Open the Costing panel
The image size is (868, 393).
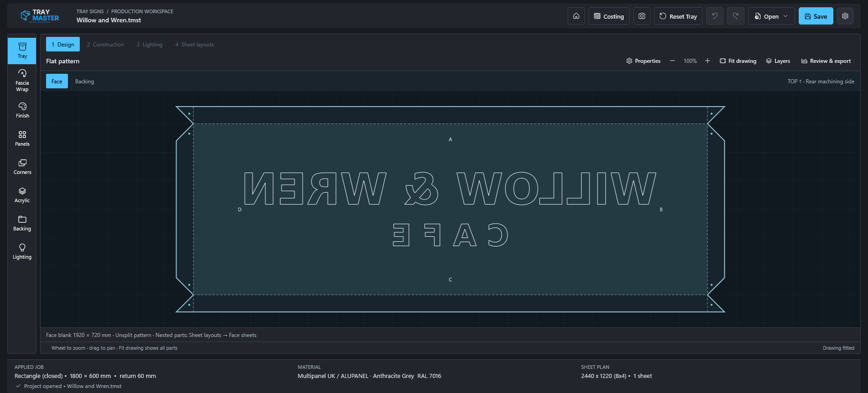pos(609,16)
